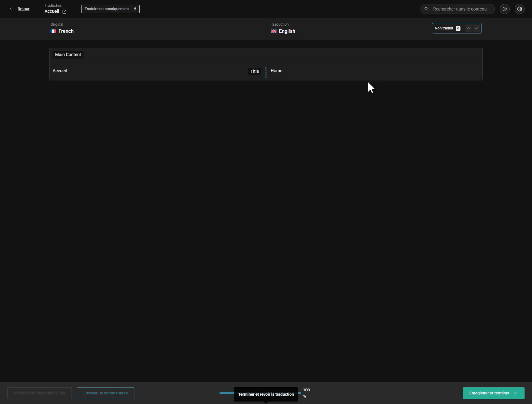This screenshot has height=404, width=532.
Task: Click the external link icon beside Accueil
Action: tap(64, 11)
